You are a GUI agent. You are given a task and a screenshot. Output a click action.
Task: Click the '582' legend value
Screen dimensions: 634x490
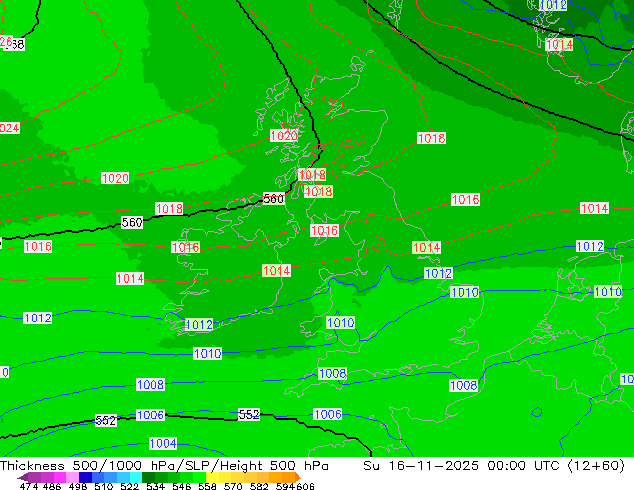259,486
